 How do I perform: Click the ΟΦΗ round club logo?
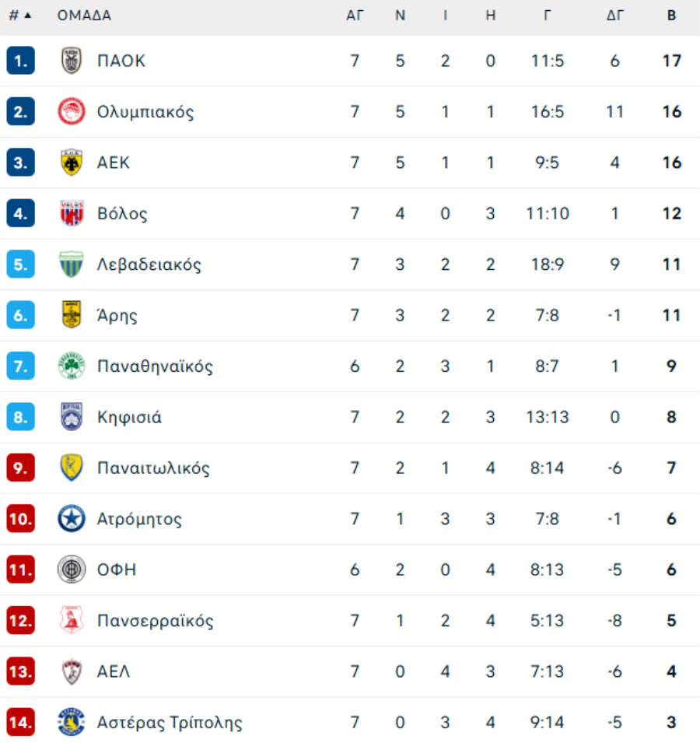point(72,570)
